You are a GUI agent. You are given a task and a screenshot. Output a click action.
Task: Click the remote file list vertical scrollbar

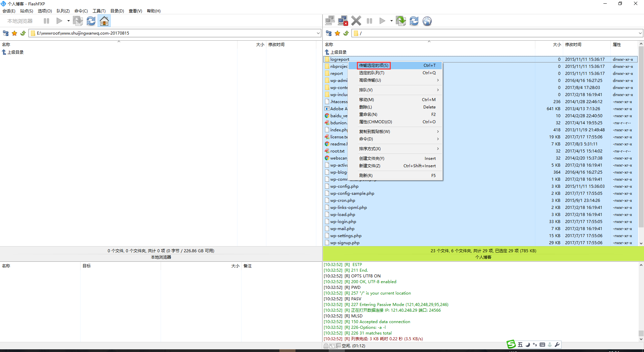click(641, 134)
